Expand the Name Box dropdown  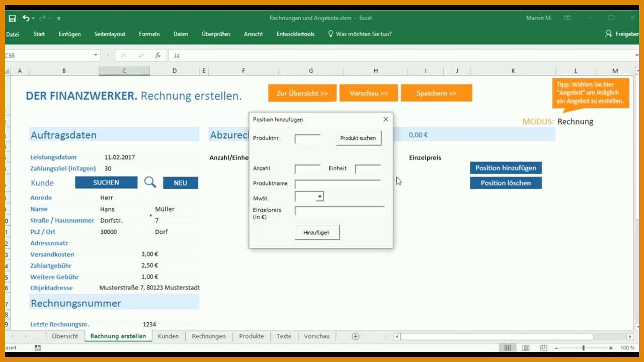click(x=96, y=55)
